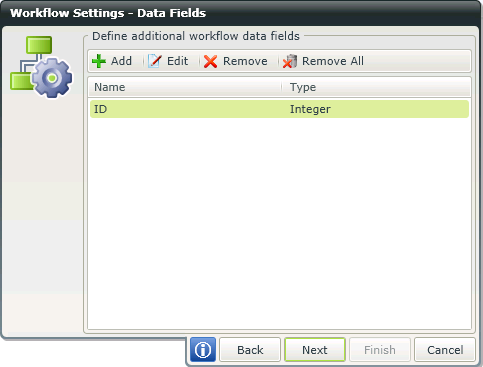Click the empty area below the ID row

279,223
